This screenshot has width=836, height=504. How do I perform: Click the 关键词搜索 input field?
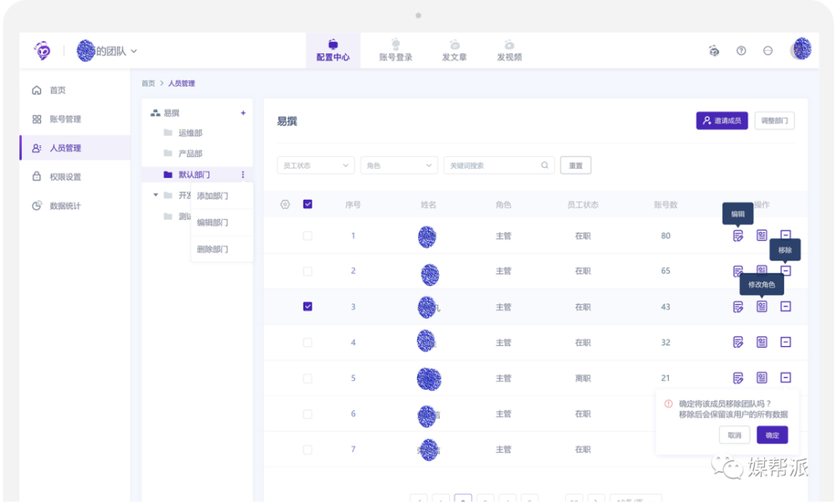coord(493,165)
